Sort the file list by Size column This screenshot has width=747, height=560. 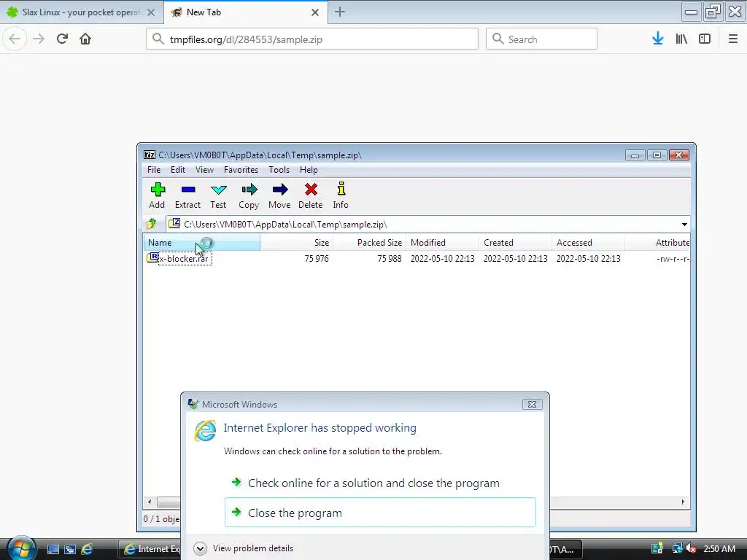pyautogui.click(x=296, y=242)
